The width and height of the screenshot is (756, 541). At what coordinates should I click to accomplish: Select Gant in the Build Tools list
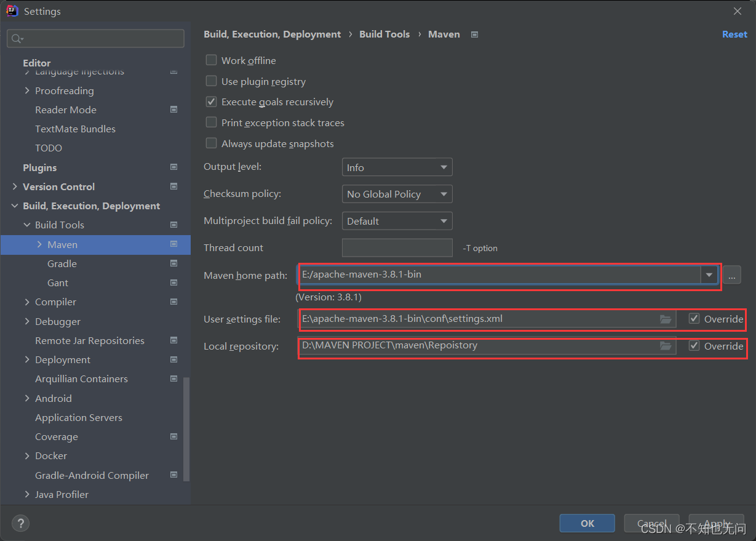58,283
